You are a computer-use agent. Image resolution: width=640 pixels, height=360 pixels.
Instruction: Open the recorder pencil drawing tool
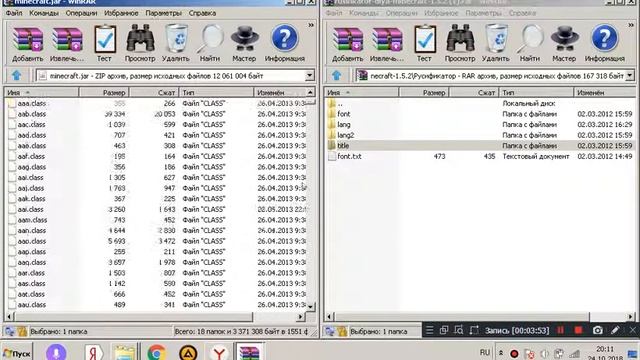(615, 330)
